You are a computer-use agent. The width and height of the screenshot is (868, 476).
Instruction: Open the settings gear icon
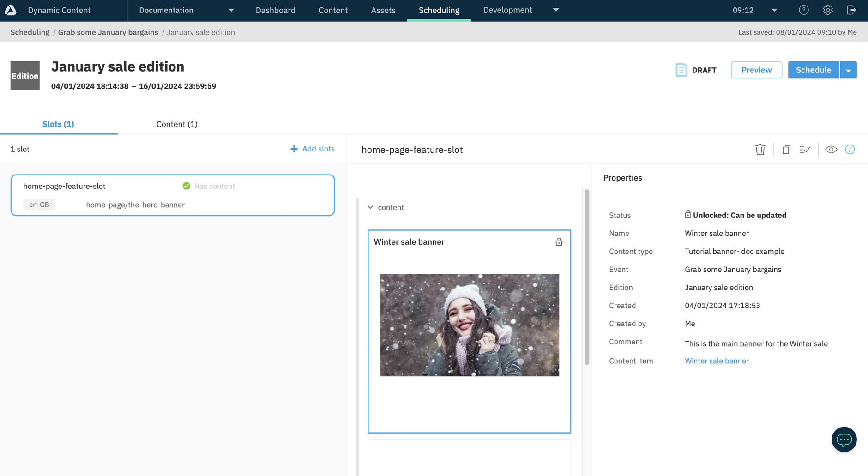pos(828,10)
